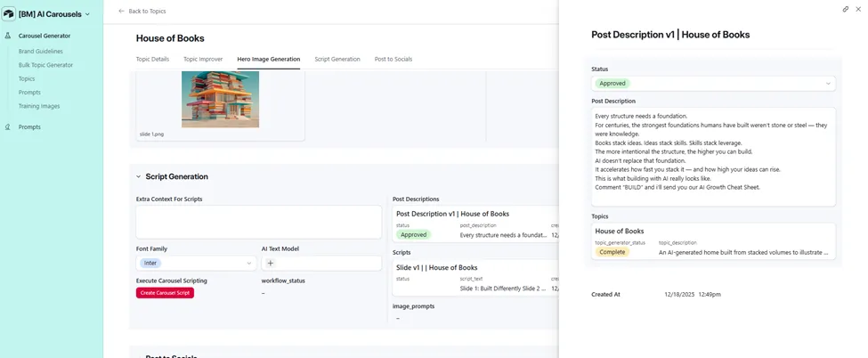This screenshot has height=358, width=868.
Task: Open the Font Family dropdown
Action: pos(196,264)
